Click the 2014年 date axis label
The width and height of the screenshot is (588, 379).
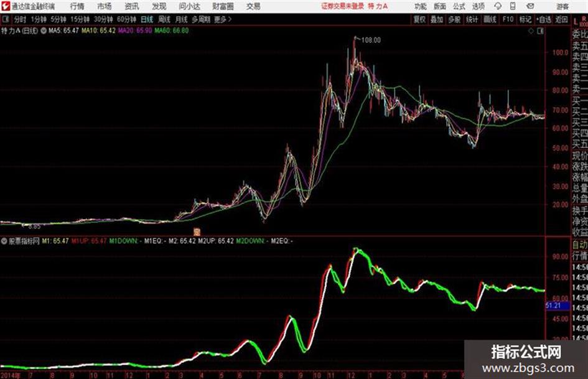tap(11, 375)
